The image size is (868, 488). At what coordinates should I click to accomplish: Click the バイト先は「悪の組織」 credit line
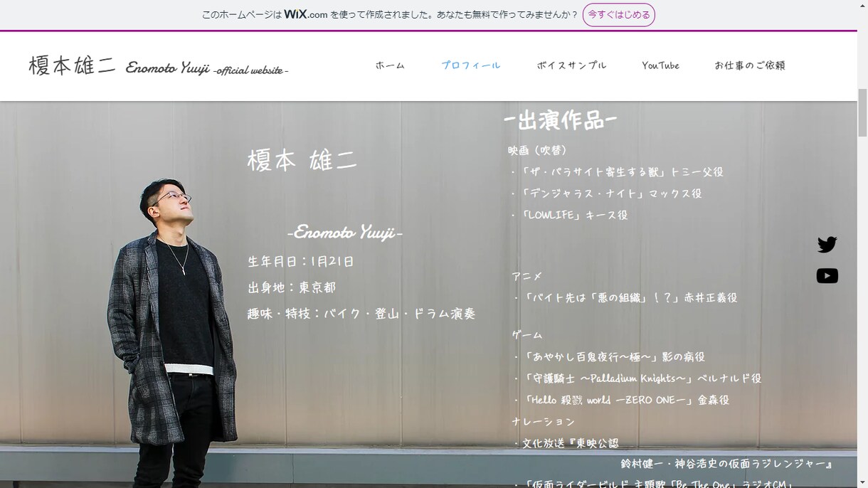pyautogui.click(x=625, y=298)
